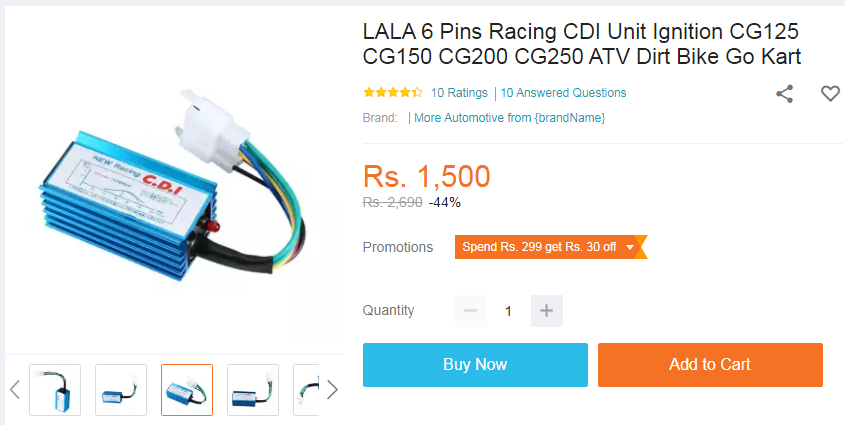Viewport: 845px width, 425px height.
Task: Increase quantity with the plus button
Action: [546, 311]
